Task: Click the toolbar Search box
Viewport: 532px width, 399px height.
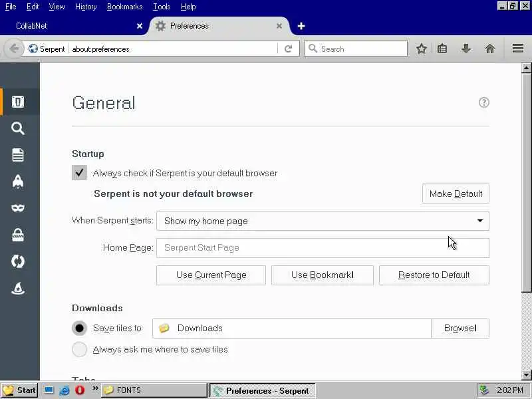Action: [356, 49]
